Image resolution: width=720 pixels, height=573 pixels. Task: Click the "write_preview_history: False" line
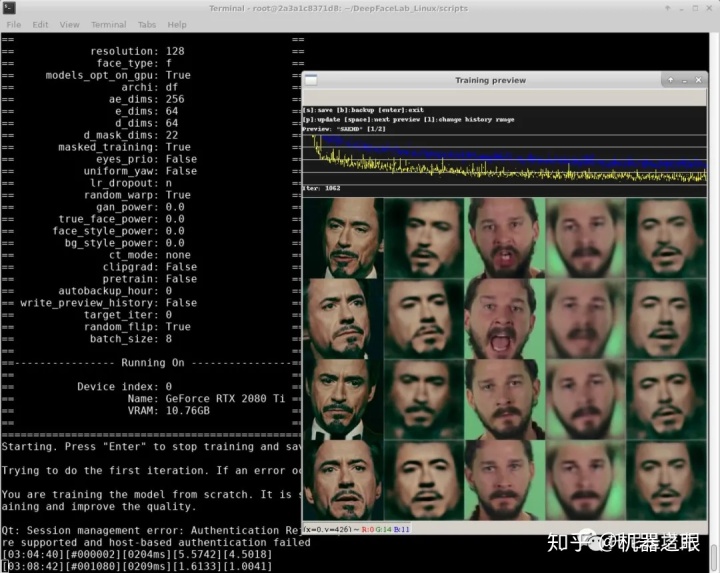[108, 303]
